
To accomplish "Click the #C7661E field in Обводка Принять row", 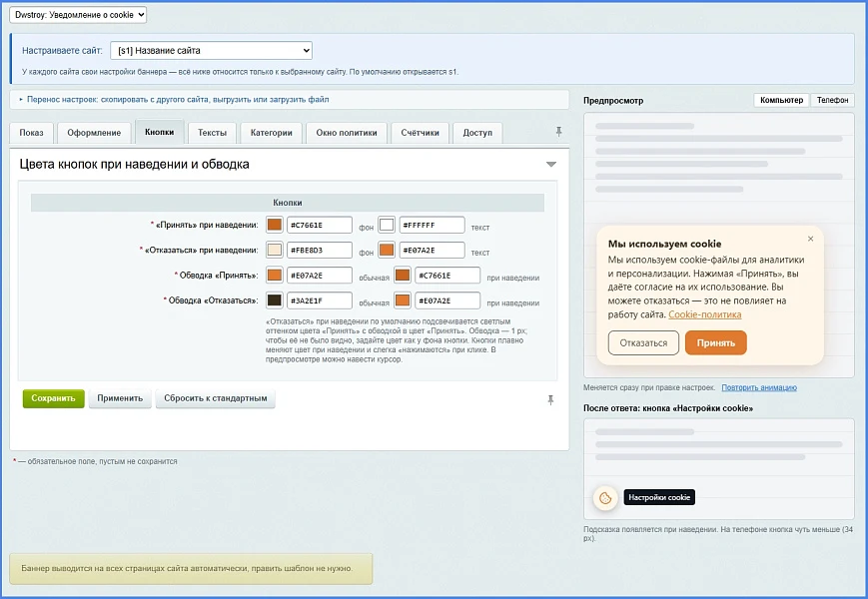I will tap(447, 276).
